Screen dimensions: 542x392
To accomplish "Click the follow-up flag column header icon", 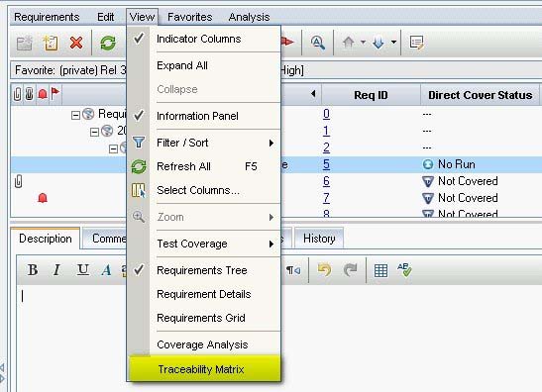I will 54,93.
